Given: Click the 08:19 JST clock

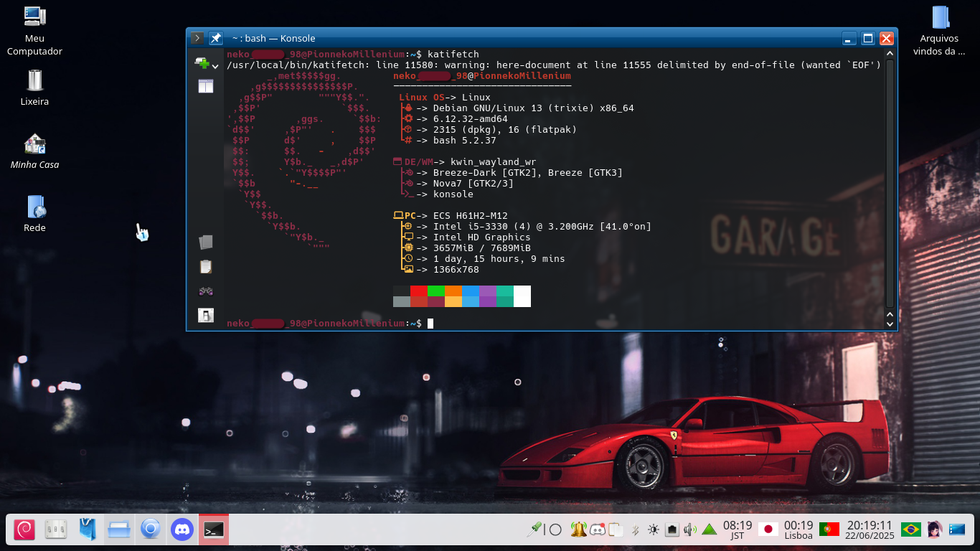Looking at the screenshot, I should pyautogui.click(x=738, y=529).
